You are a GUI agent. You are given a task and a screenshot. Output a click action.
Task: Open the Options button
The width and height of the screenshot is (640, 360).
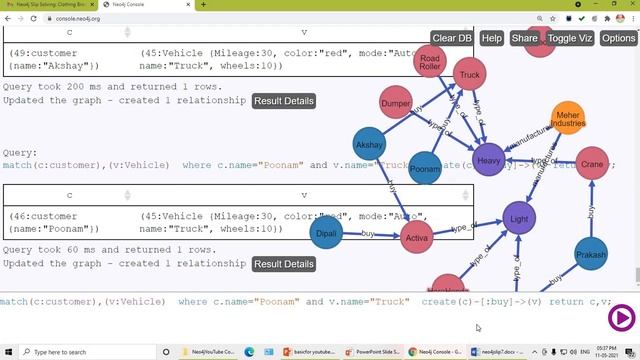click(618, 38)
